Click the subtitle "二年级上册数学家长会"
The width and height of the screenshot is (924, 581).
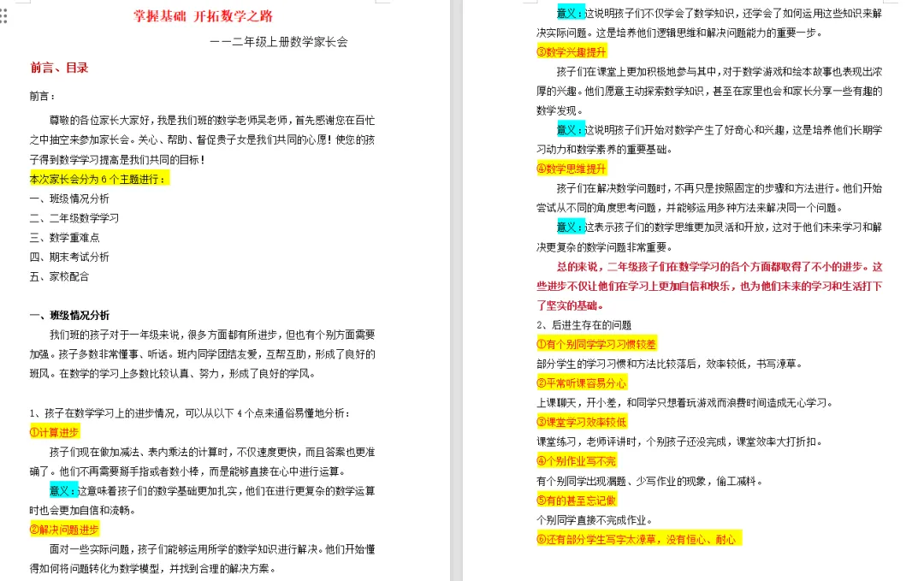click(x=290, y=42)
